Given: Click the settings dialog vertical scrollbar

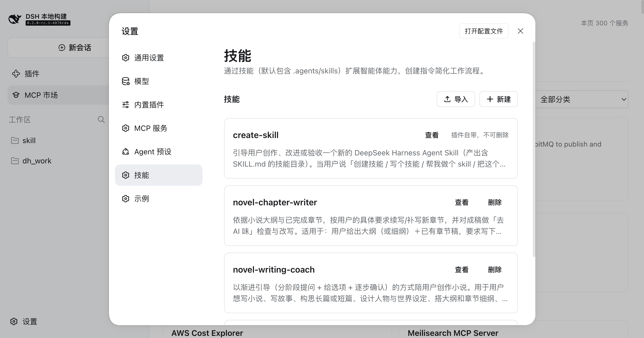Looking at the screenshot, I should coord(534,150).
